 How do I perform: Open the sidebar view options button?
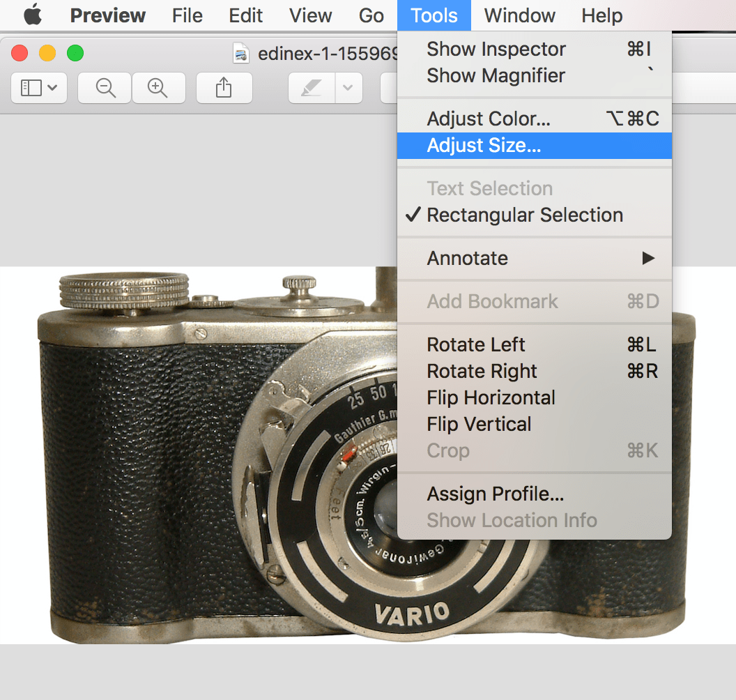pyautogui.click(x=39, y=88)
